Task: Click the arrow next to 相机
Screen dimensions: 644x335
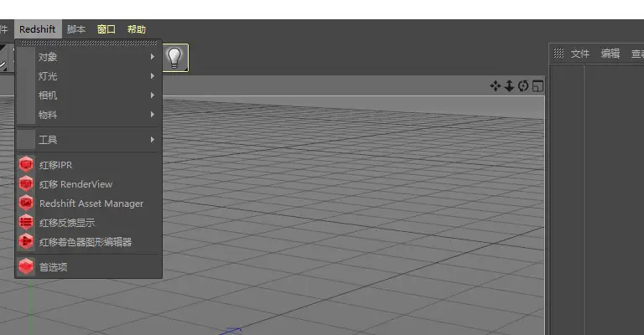Action: click(x=153, y=95)
